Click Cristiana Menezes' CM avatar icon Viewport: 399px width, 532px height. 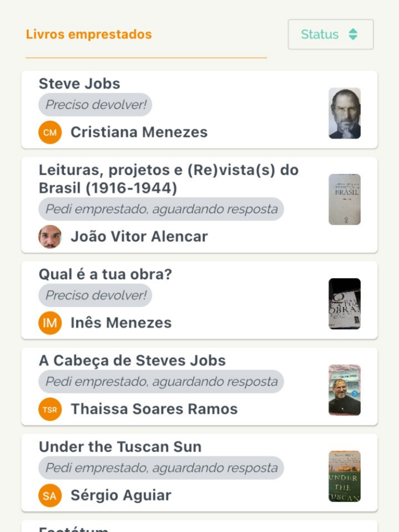coord(50,132)
